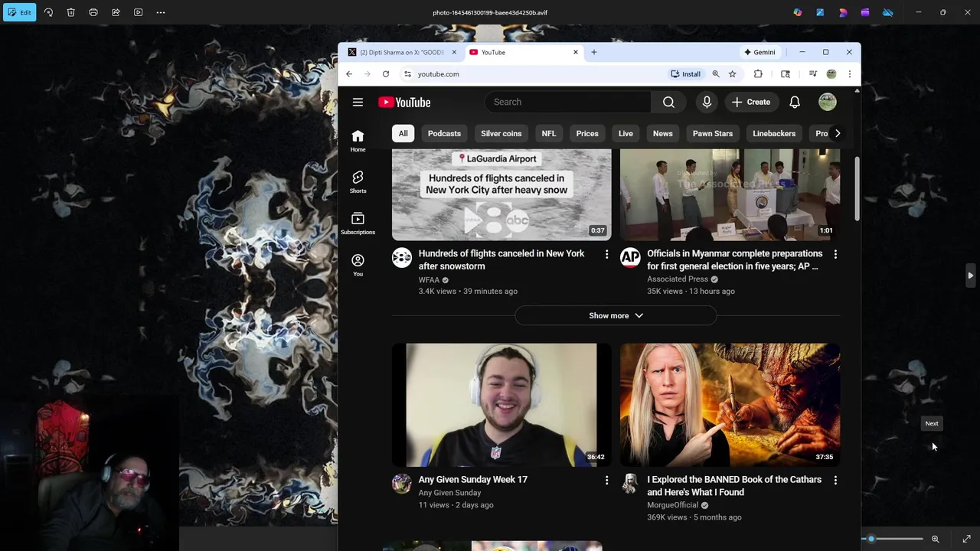
Task: Open the three-dots See more menu in Photos
Action: 161,12
